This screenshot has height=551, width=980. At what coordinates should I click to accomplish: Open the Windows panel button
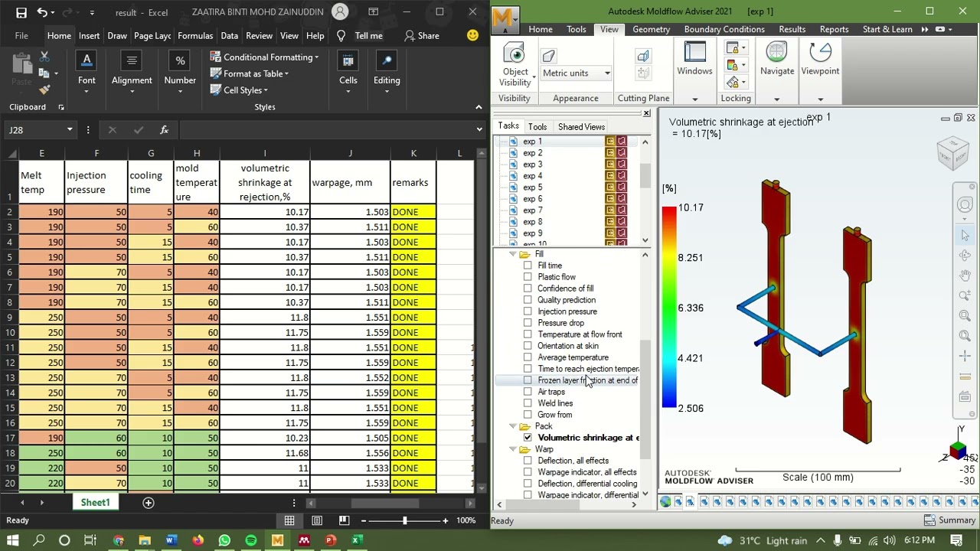694,60
